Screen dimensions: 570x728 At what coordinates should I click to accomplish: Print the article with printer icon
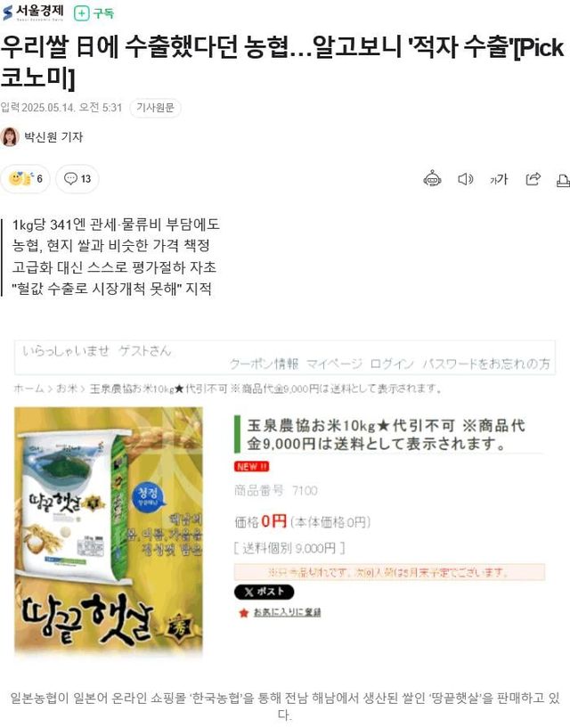tap(563, 180)
